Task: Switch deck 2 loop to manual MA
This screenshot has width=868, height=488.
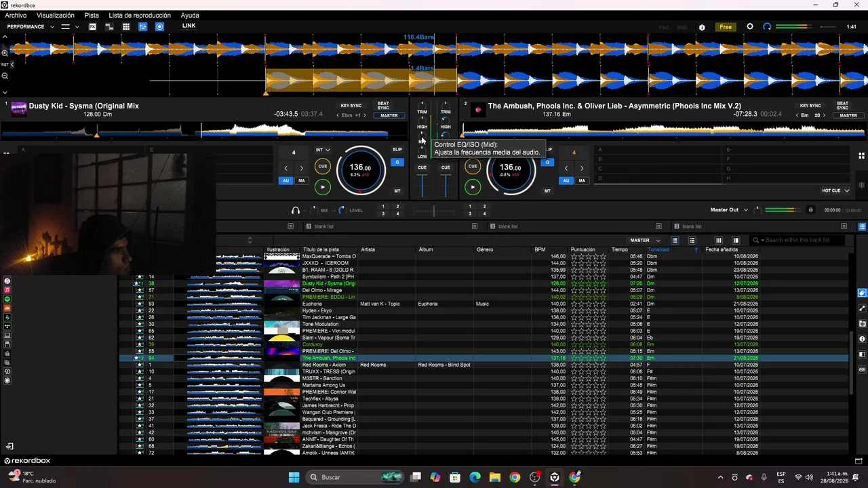Action: pyautogui.click(x=581, y=181)
